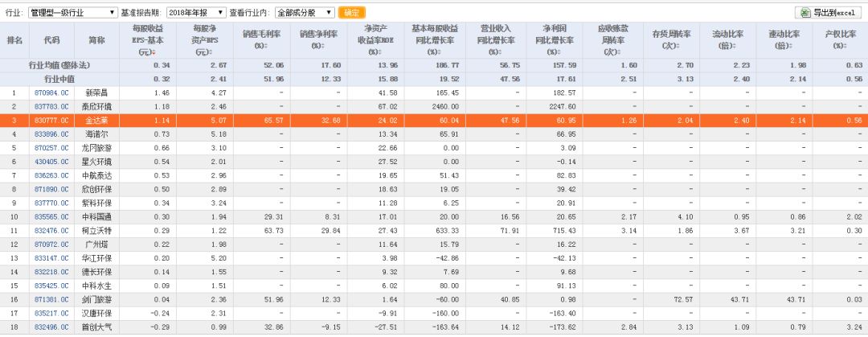Open stock code link 832476.OC
Screen dimensions: 868x337
(51, 231)
